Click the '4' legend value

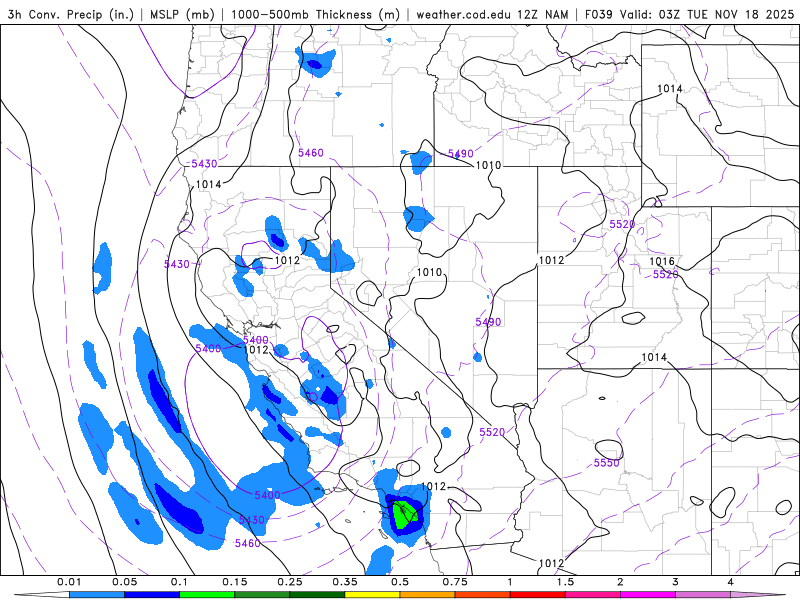point(731,582)
